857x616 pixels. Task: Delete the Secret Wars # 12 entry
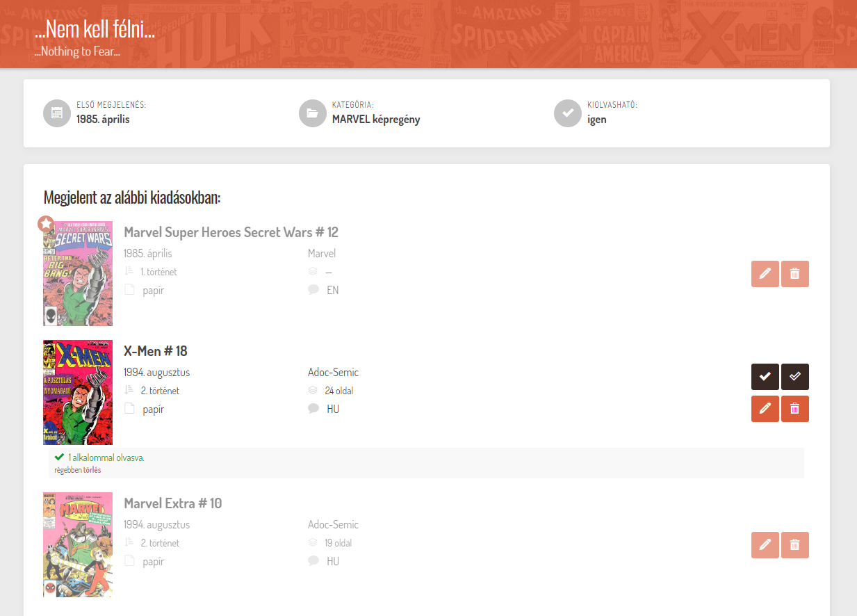795,274
